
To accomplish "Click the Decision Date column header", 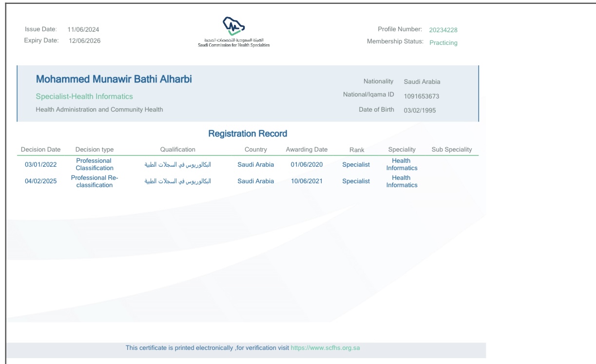I will (x=40, y=150).
